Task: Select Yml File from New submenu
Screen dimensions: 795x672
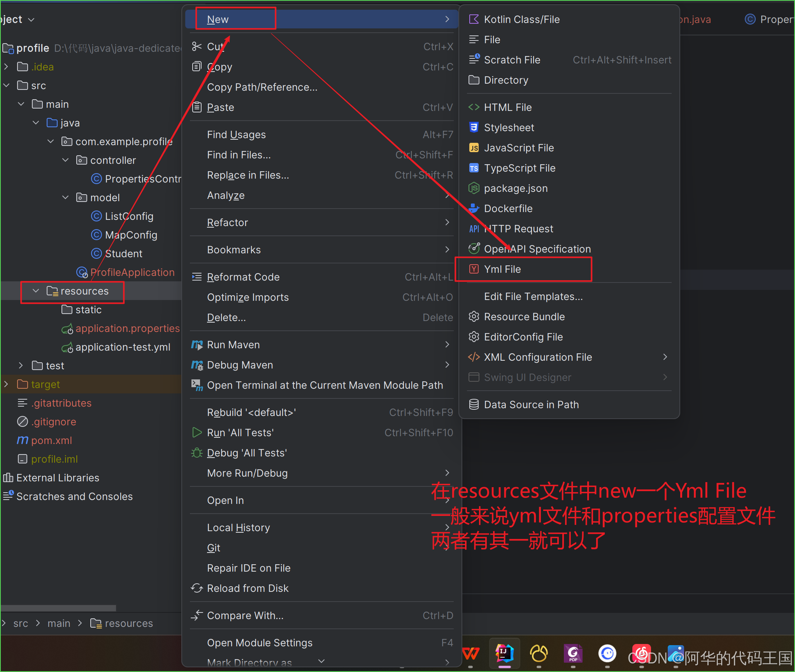Action: [502, 269]
